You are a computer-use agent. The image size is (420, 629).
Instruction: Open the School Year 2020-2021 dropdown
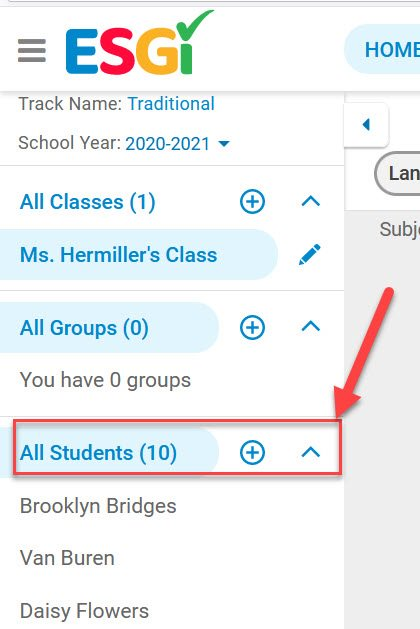tap(177, 144)
